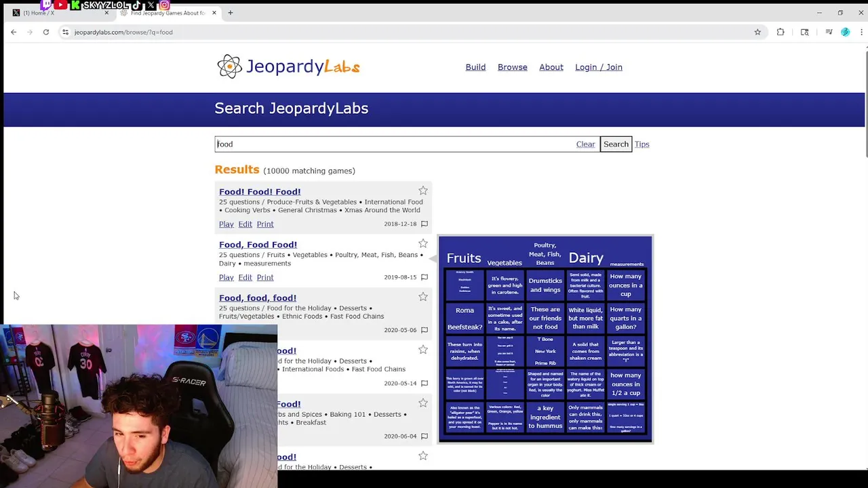
Task: Click the Search JeopardyLabs heading
Action: tap(292, 108)
